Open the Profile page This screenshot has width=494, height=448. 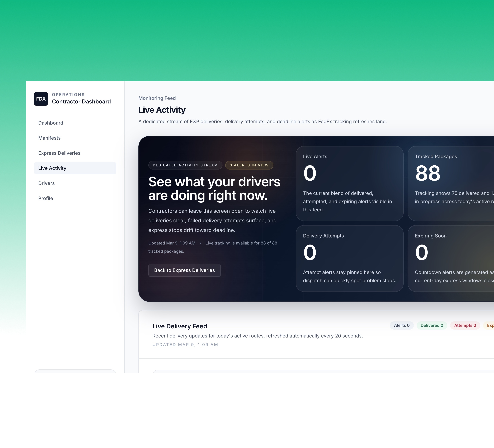tap(45, 198)
